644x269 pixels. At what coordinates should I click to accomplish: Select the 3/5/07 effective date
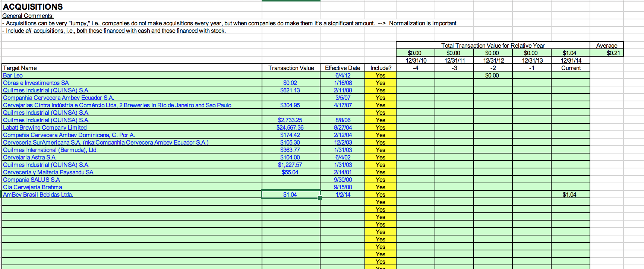343,98
